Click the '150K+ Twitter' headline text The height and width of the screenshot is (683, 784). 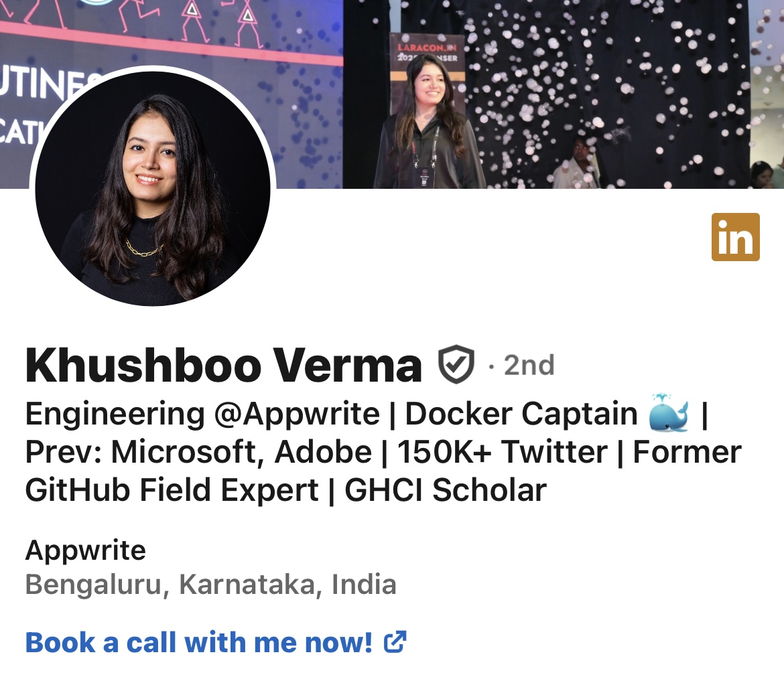(x=503, y=452)
